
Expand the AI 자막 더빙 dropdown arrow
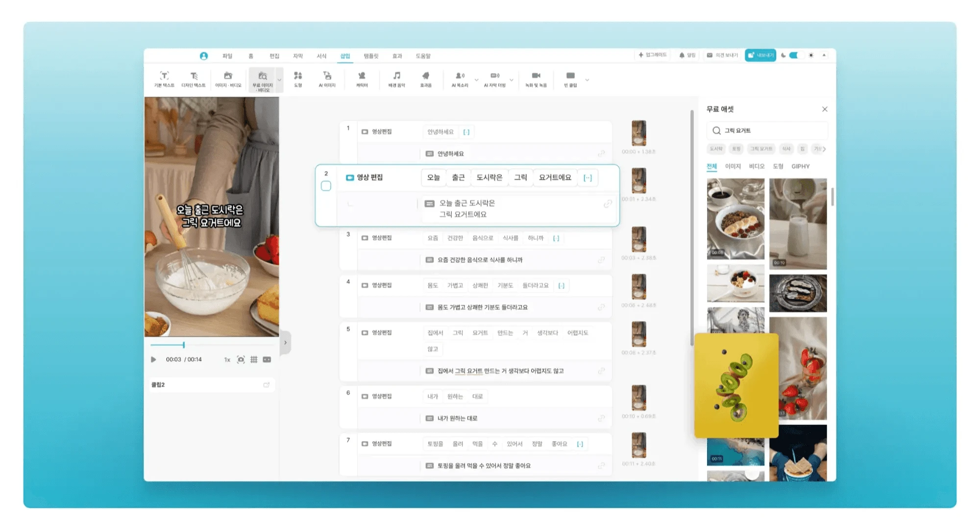[x=512, y=80]
